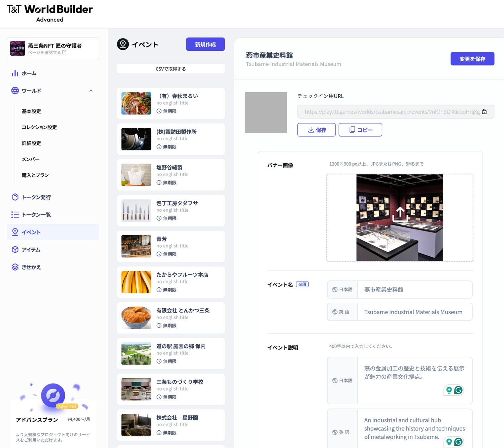Collapse the ワールド menu chevron
Screen dimensions: 504x448
point(91,91)
